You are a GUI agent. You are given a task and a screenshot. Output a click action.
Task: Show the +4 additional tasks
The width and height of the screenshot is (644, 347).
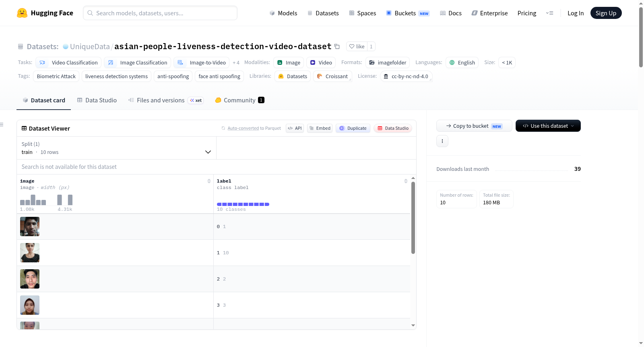pos(236,62)
